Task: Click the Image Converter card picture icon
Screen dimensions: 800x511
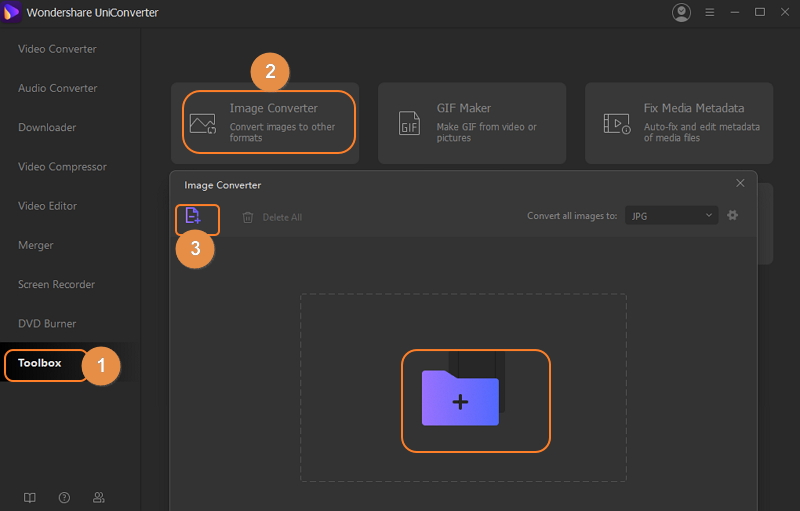Action: click(x=203, y=123)
